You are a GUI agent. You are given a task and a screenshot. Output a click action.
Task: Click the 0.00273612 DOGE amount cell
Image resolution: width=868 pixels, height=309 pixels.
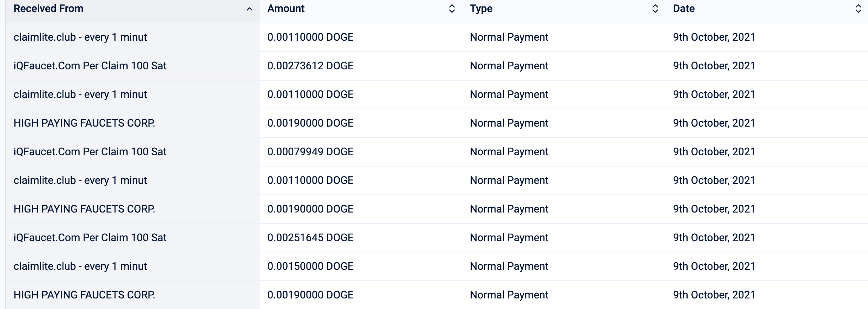[310, 66]
